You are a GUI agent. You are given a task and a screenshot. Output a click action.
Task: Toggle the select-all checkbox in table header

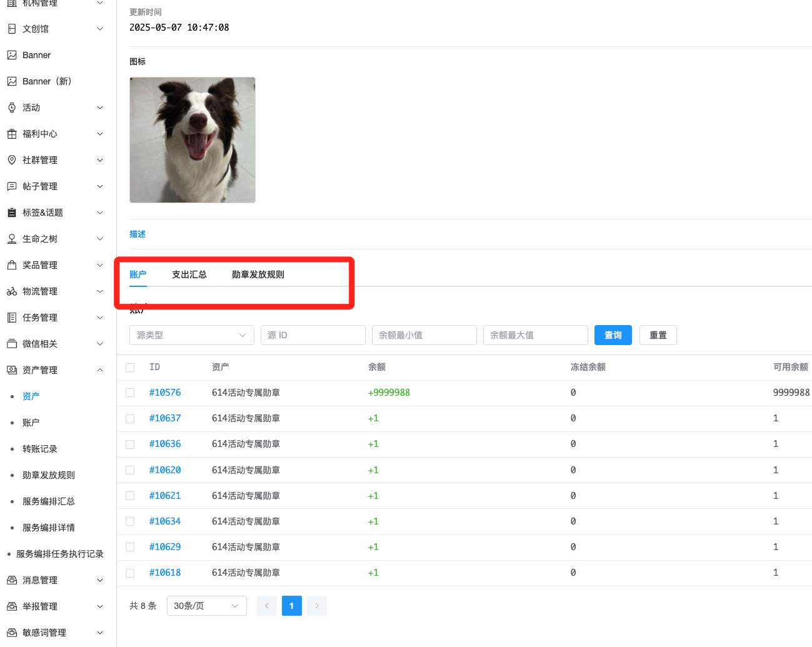point(130,368)
